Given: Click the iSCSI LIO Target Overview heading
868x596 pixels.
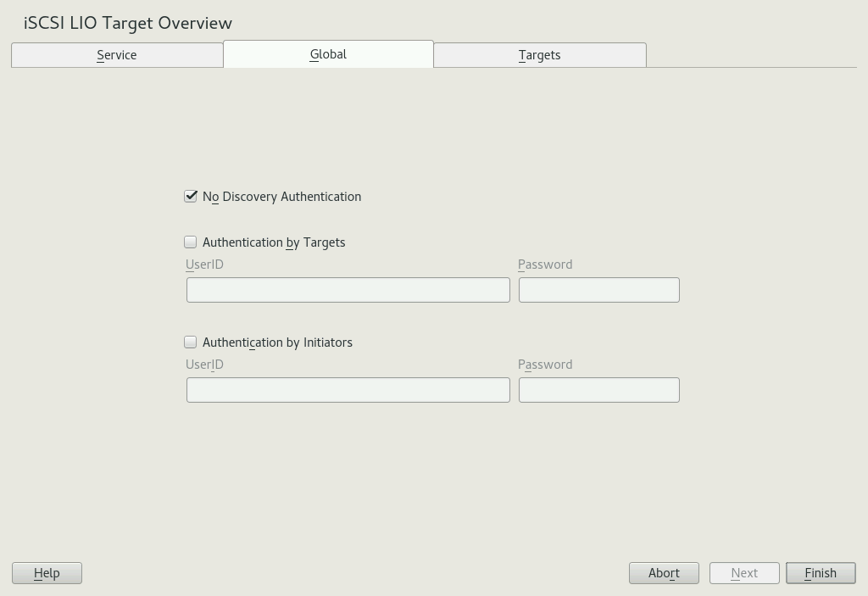Looking at the screenshot, I should (128, 23).
